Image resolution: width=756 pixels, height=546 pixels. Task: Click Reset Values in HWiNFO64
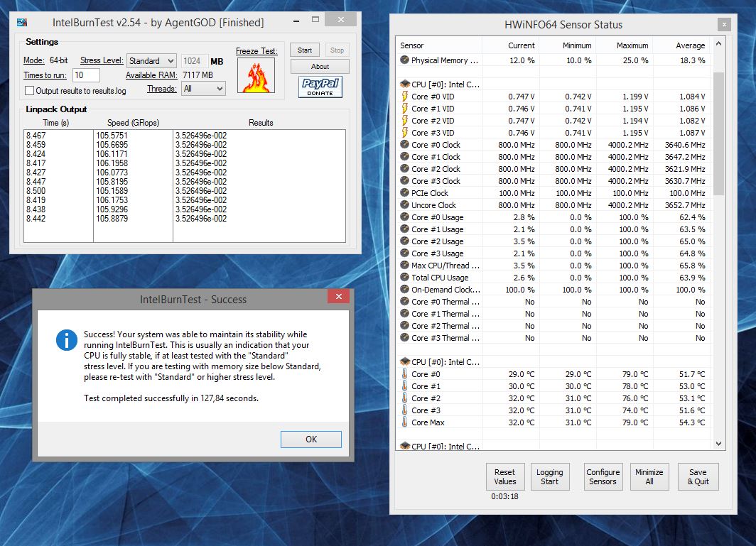(x=504, y=476)
